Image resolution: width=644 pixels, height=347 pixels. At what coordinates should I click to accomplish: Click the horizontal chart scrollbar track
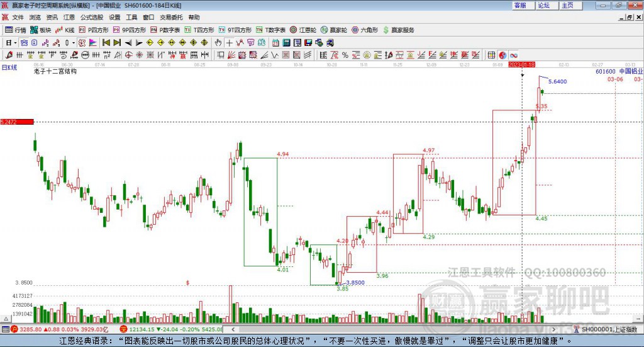click(393, 329)
